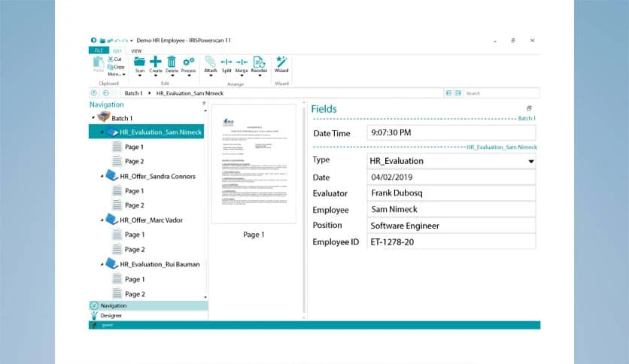Click the Split icon
The image size is (629, 364).
click(x=226, y=62)
